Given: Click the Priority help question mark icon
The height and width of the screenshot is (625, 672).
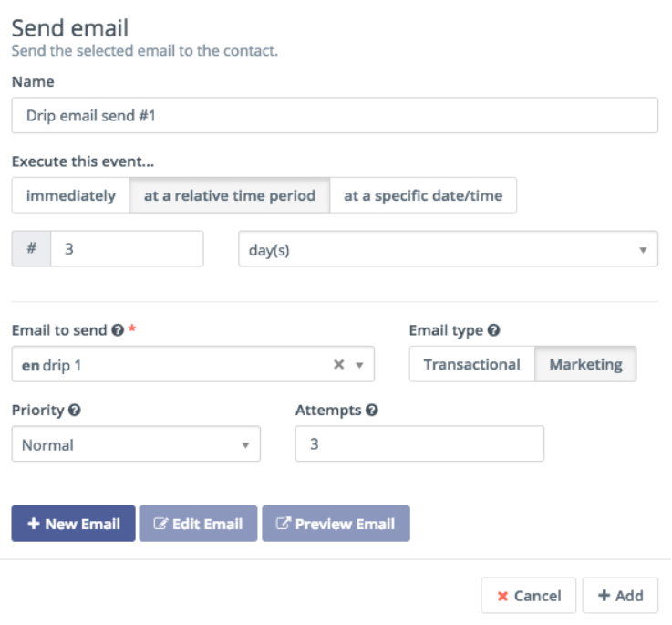Looking at the screenshot, I should tap(75, 410).
